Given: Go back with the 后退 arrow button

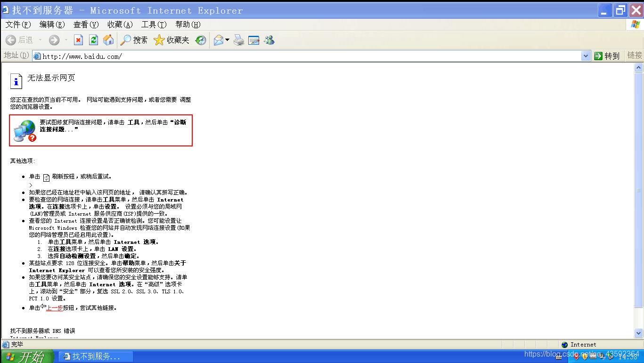Looking at the screenshot, I should click(x=19, y=40).
